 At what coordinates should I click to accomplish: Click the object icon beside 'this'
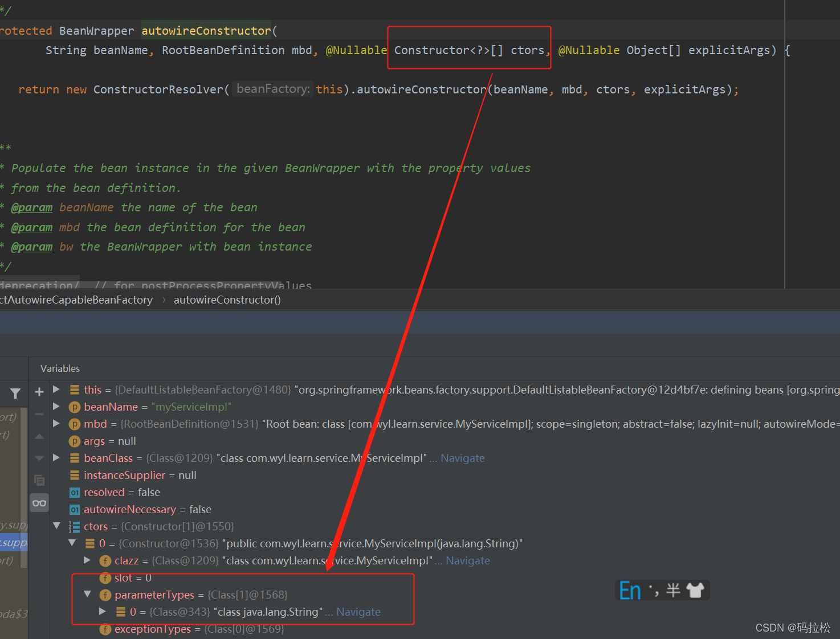[x=75, y=390]
